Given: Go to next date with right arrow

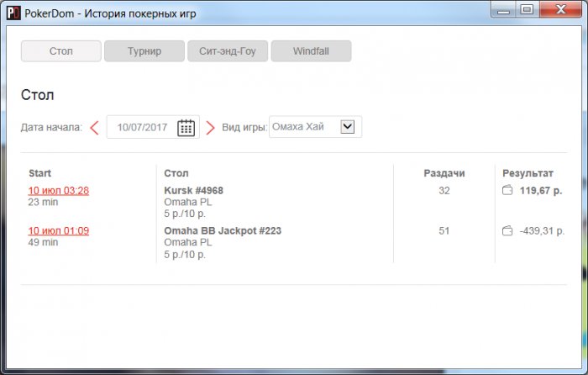Looking at the screenshot, I should coord(211,128).
